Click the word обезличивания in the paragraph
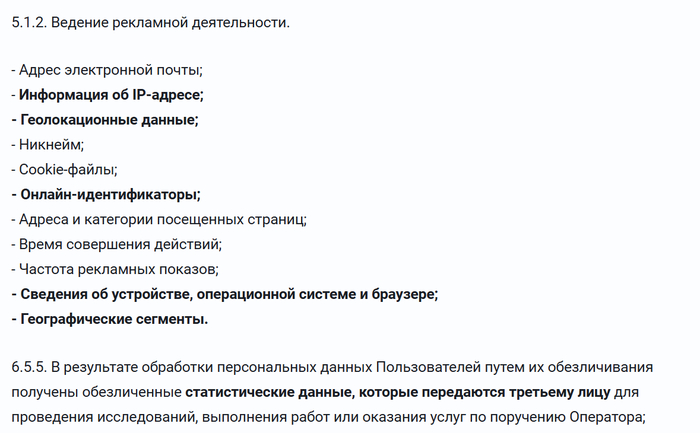Image resolution: width=700 pixels, height=433 pixels. [x=600, y=367]
